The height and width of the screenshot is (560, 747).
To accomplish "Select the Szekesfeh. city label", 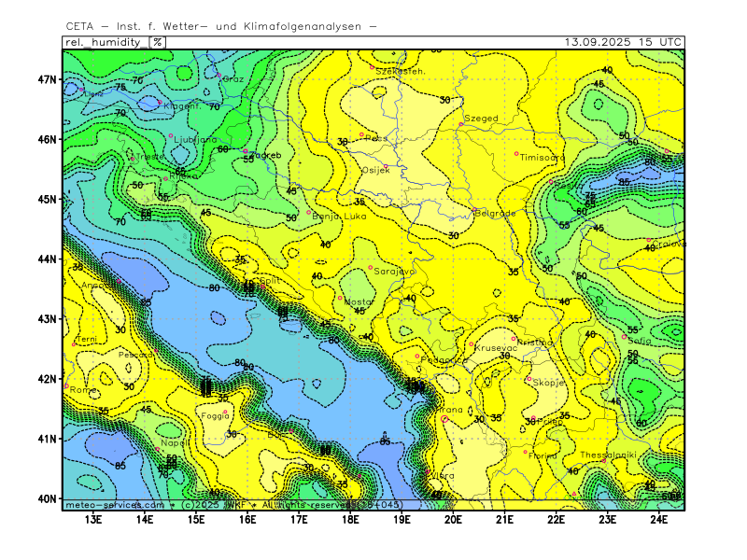I will (x=401, y=72).
